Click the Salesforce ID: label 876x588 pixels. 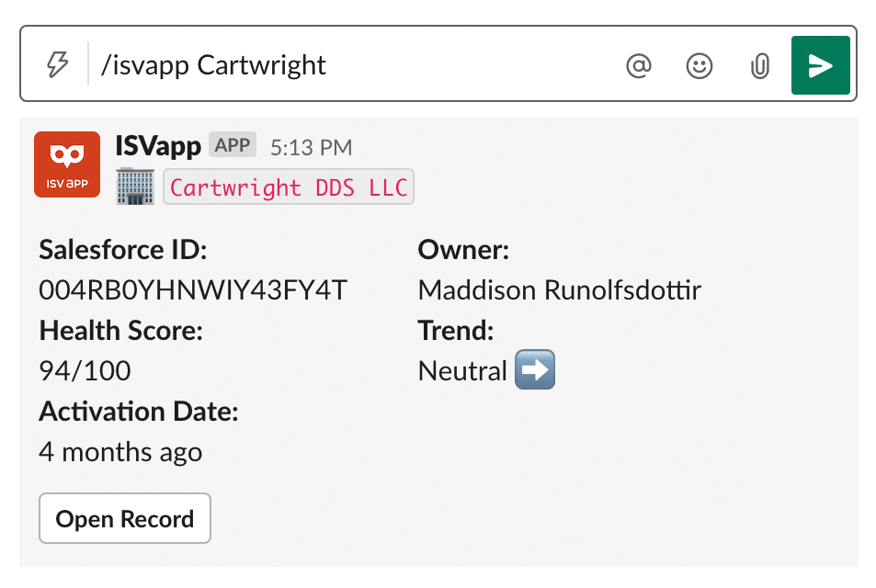click(123, 250)
